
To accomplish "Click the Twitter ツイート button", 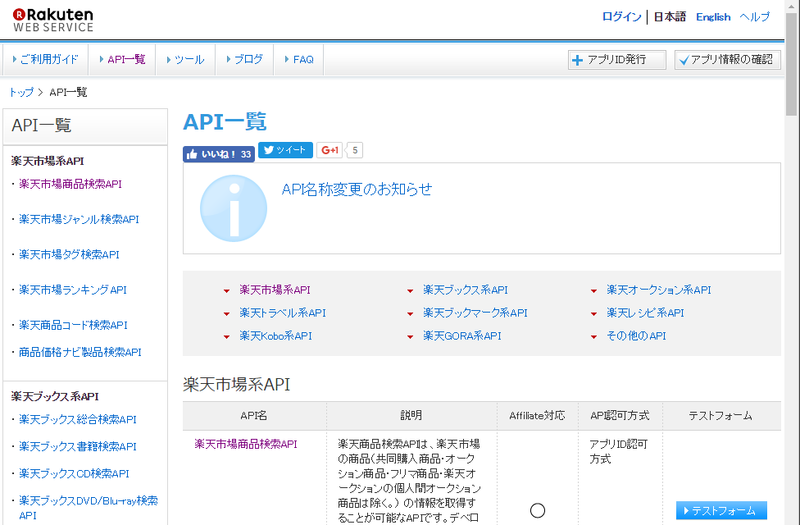I will (285, 150).
